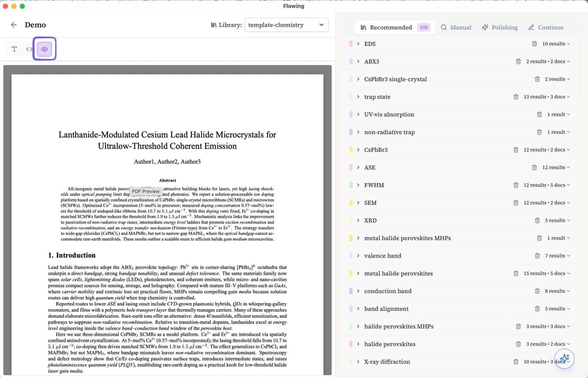Delete the CsPbBr3 term entry
The height and width of the screenshot is (378, 588).
(516, 150)
